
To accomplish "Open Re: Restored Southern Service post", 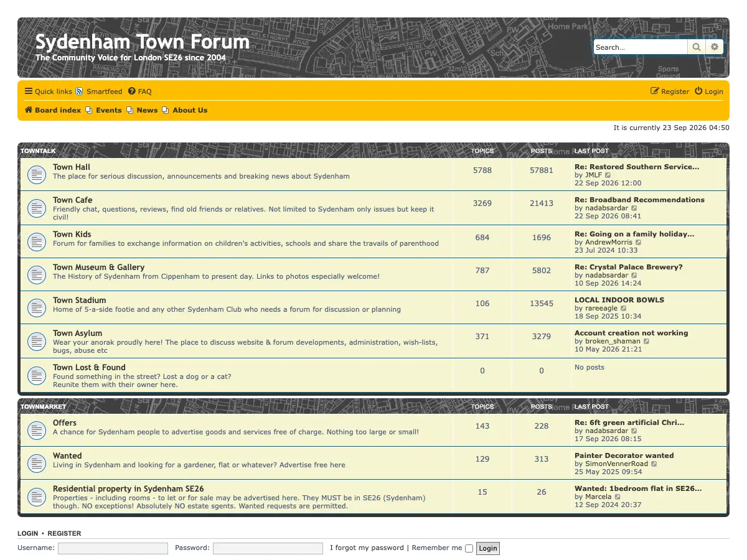I will [x=637, y=167].
